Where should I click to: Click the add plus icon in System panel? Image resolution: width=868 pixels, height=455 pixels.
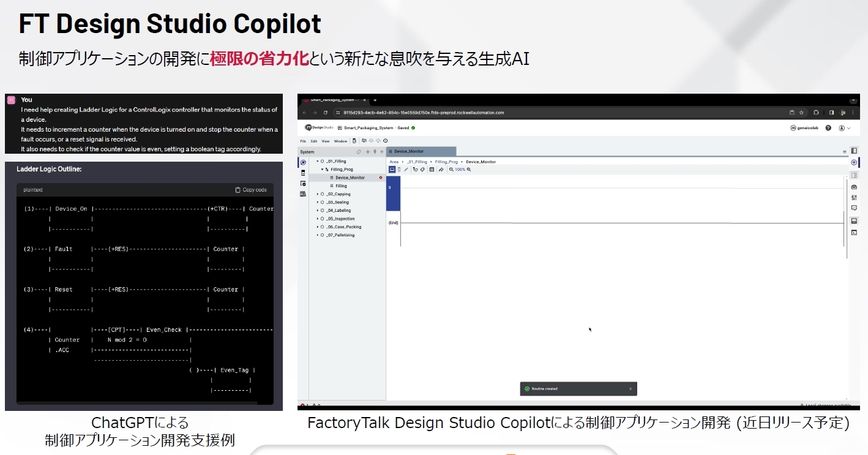367,152
